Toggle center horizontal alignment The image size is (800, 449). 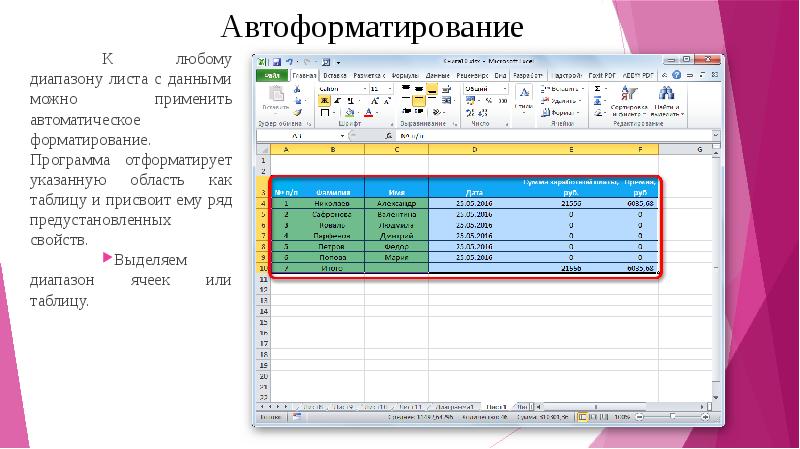coord(418,101)
